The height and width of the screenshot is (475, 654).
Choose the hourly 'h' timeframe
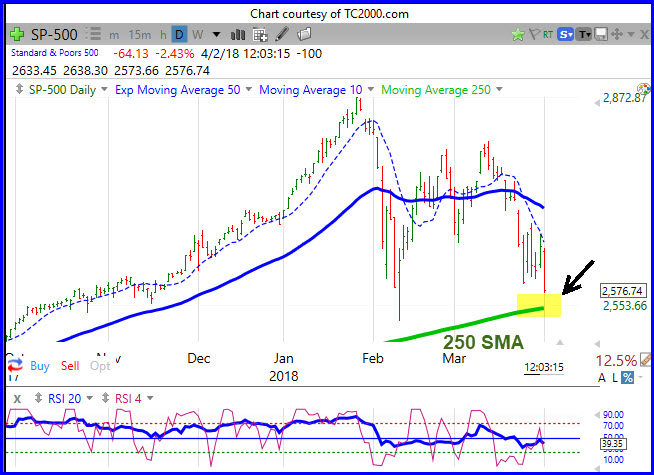pos(163,35)
